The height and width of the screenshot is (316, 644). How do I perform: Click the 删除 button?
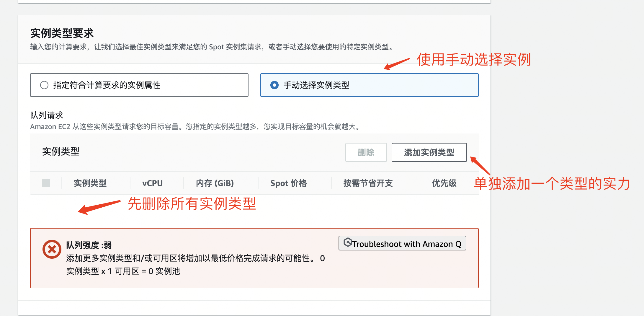coord(366,152)
